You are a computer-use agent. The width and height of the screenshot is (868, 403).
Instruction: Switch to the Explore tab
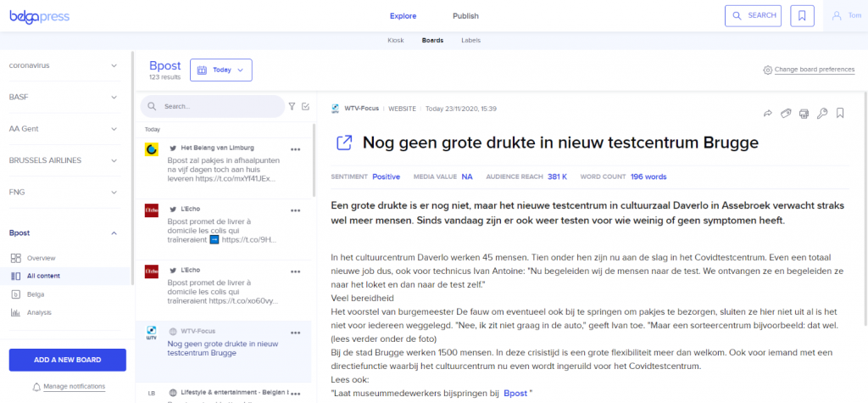(403, 16)
